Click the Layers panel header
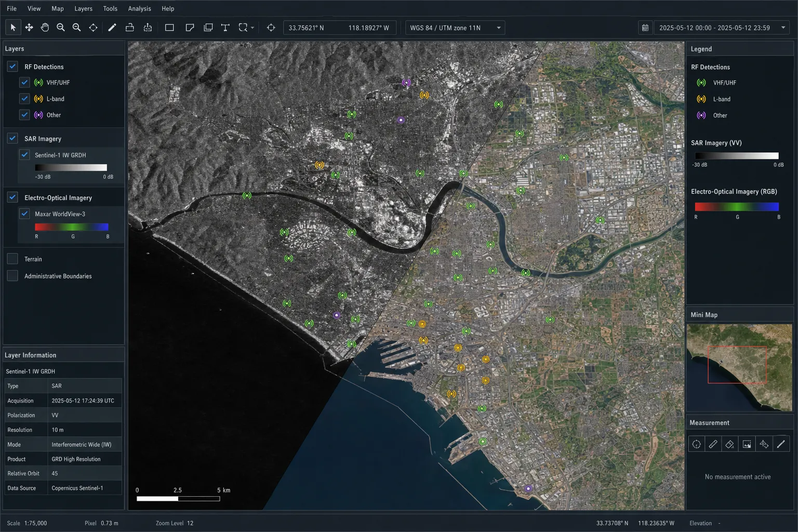798x532 pixels. click(63, 48)
